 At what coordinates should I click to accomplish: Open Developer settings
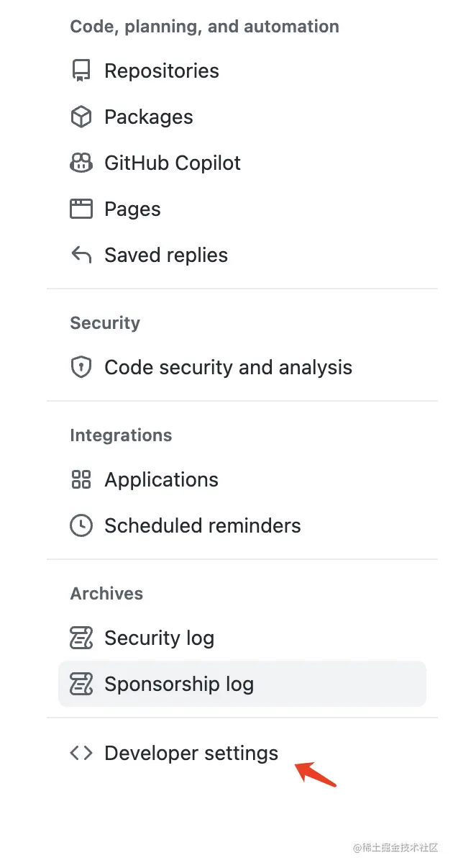(x=242, y=753)
